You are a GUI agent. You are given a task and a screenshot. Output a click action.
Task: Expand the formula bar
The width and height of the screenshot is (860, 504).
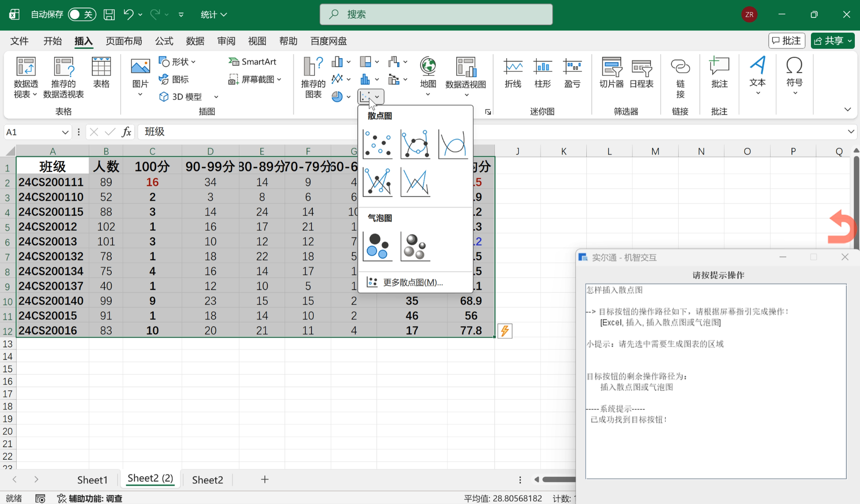(x=851, y=132)
